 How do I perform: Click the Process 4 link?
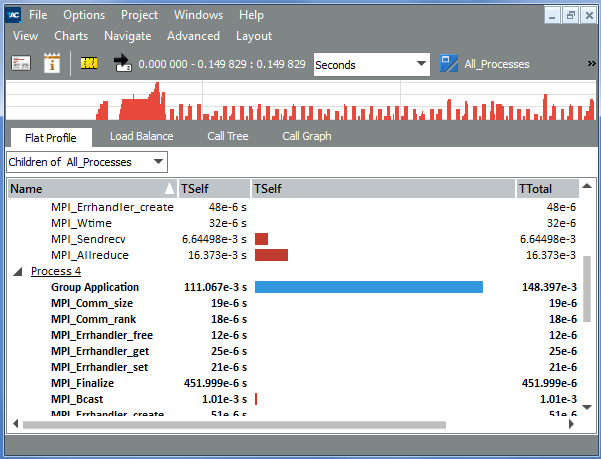click(x=56, y=271)
